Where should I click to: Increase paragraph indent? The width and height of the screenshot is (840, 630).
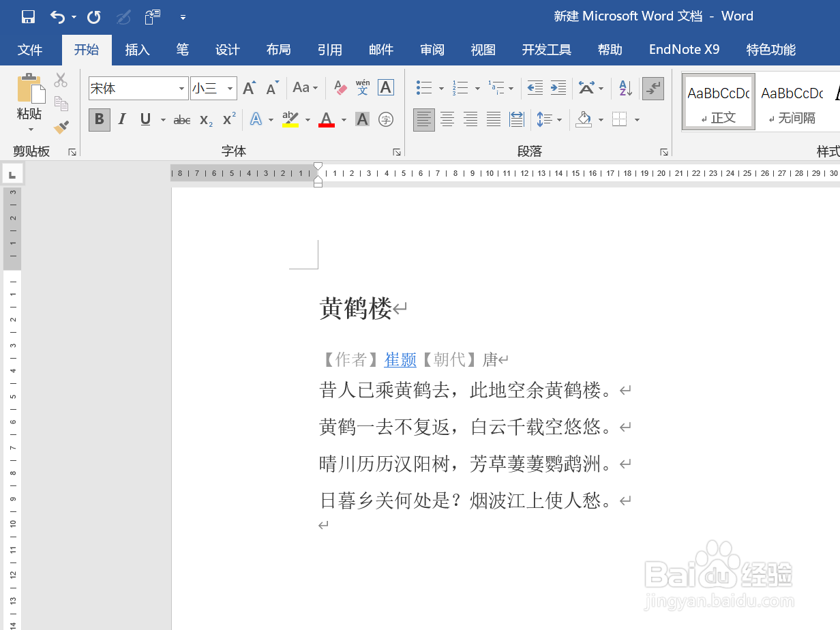[558, 88]
